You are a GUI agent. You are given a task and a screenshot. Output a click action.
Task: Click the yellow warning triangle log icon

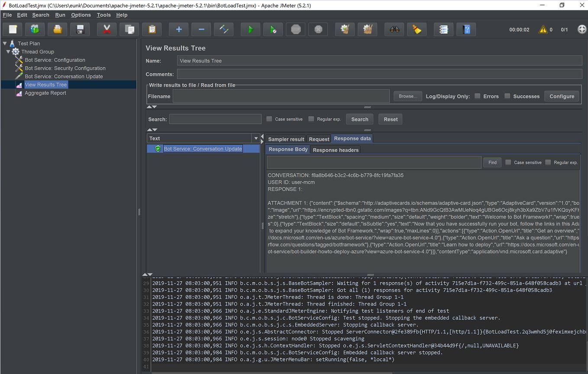click(543, 29)
